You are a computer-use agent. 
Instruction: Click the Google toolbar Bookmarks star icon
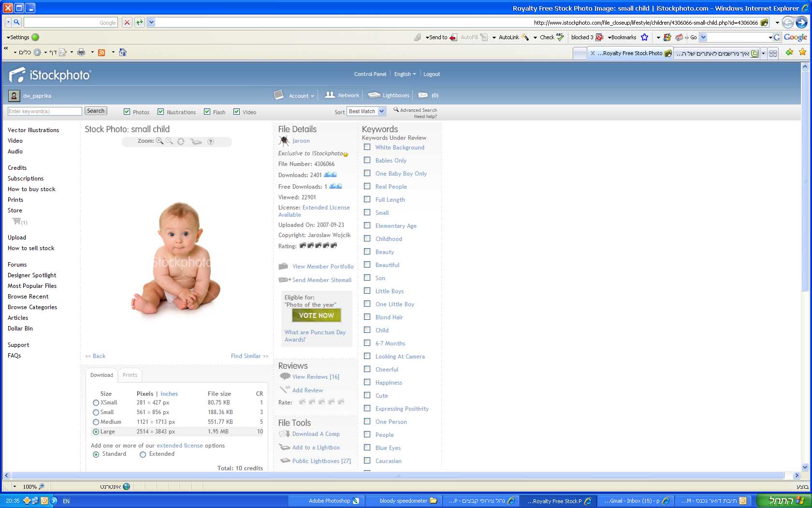(644, 37)
